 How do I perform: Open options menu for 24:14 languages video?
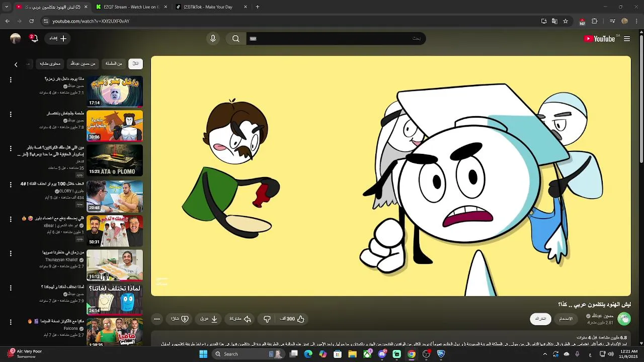coord(11,288)
